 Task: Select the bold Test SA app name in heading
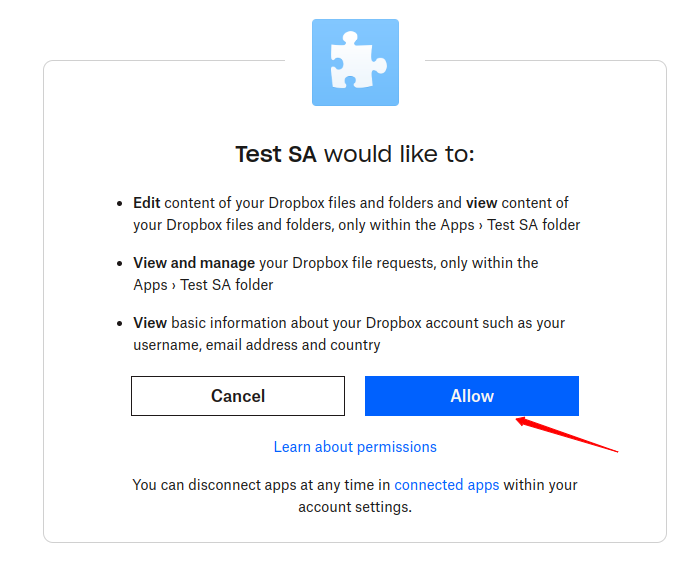pos(276,154)
